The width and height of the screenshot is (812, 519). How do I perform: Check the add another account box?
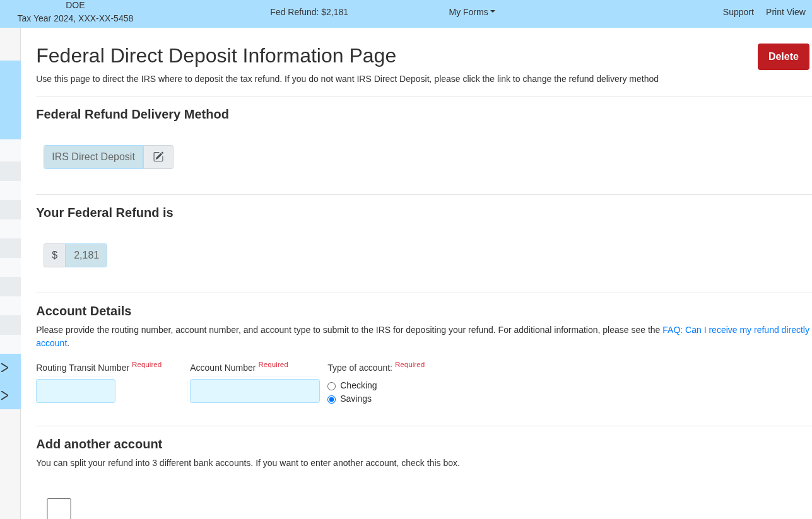(x=59, y=510)
